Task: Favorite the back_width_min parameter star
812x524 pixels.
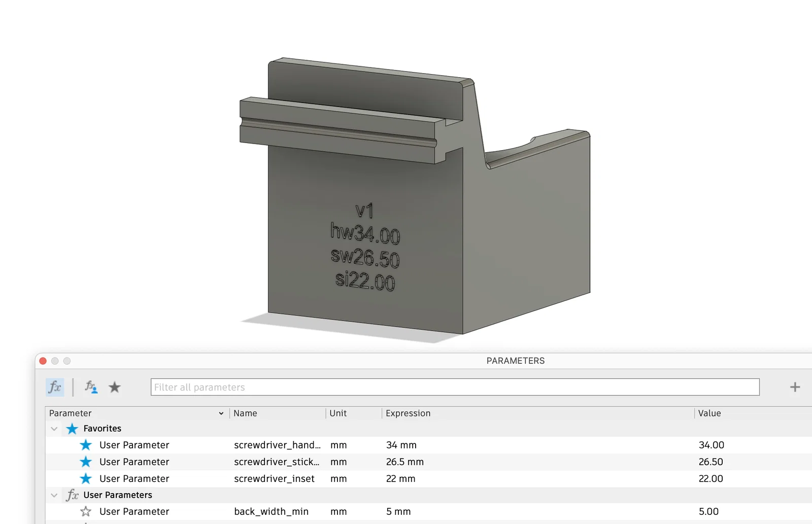Action: (86, 511)
